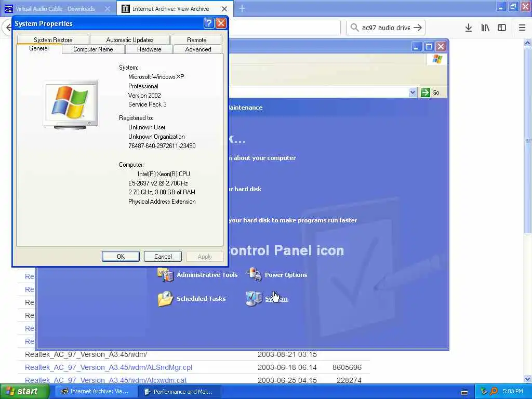This screenshot has height=399, width=532.
Task: Click the Realtek_AC_97_Version_A3.45/wdm/ folder row
Action: click(x=193, y=354)
